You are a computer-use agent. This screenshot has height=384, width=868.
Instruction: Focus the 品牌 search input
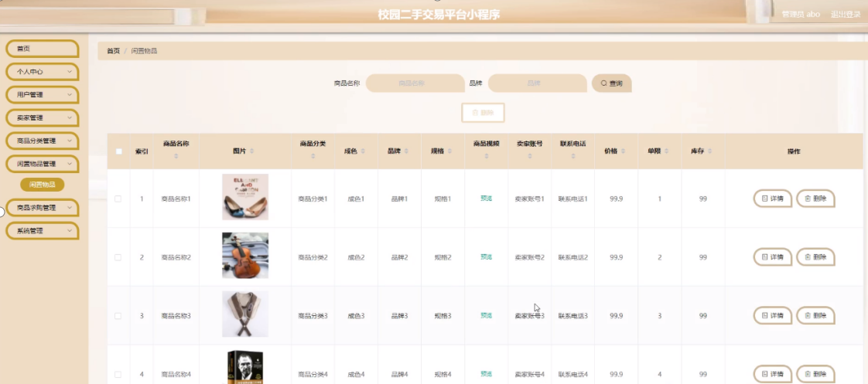(x=537, y=83)
